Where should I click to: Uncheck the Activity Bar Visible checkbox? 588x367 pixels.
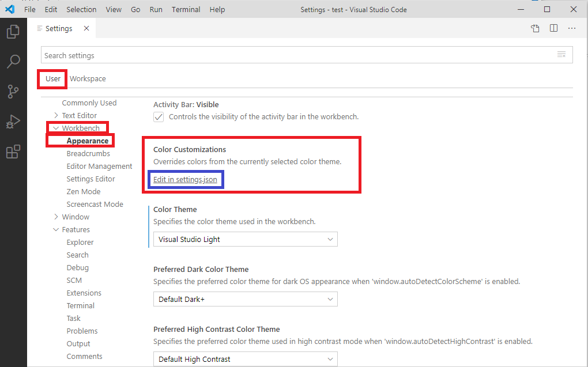[x=159, y=117]
